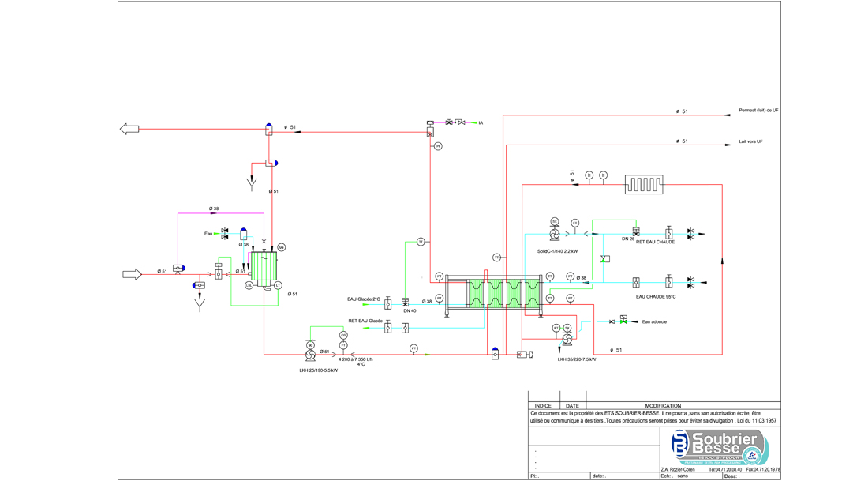Select the DN 40 control valve

tap(406, 303)
